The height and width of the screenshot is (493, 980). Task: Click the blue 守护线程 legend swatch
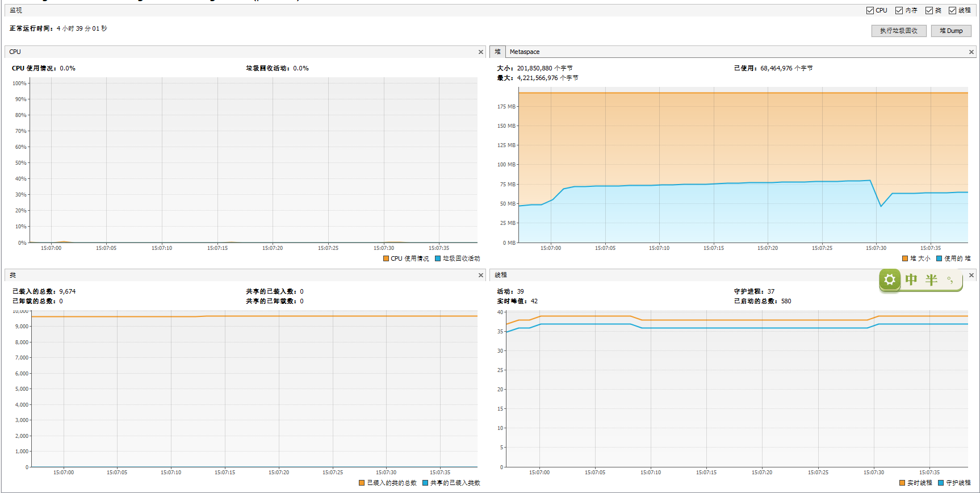click(x=941, y=483)
